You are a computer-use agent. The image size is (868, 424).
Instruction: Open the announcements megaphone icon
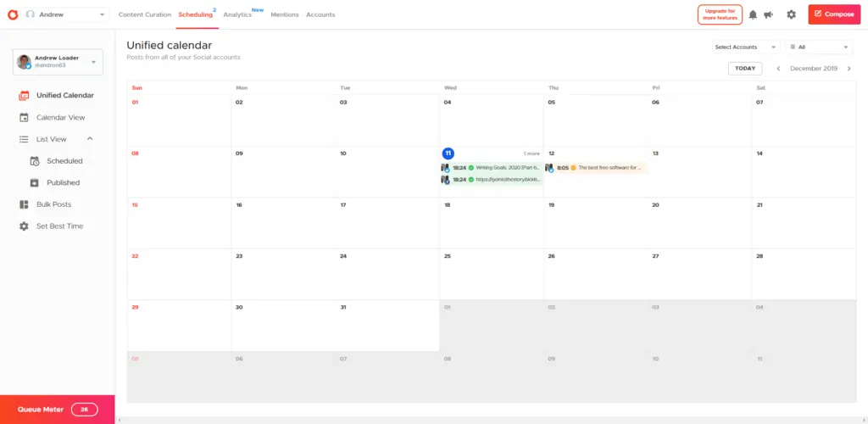coord(768,14)
